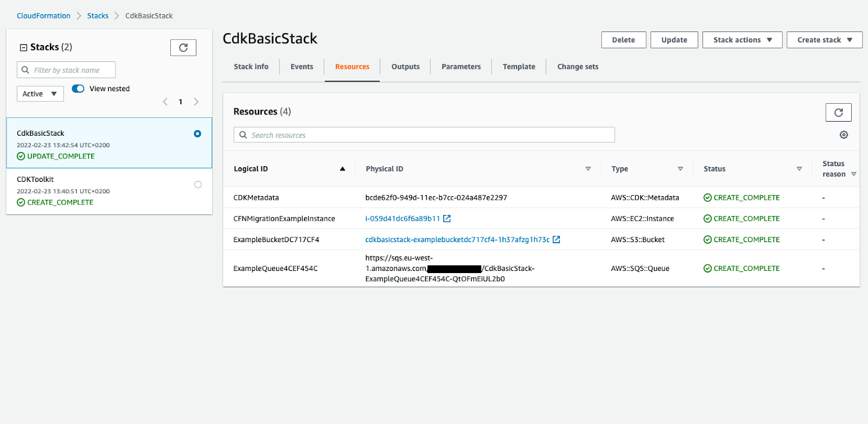Open external link icon for example bucket
Screen dimensions: 868x424
coord(556,239)
